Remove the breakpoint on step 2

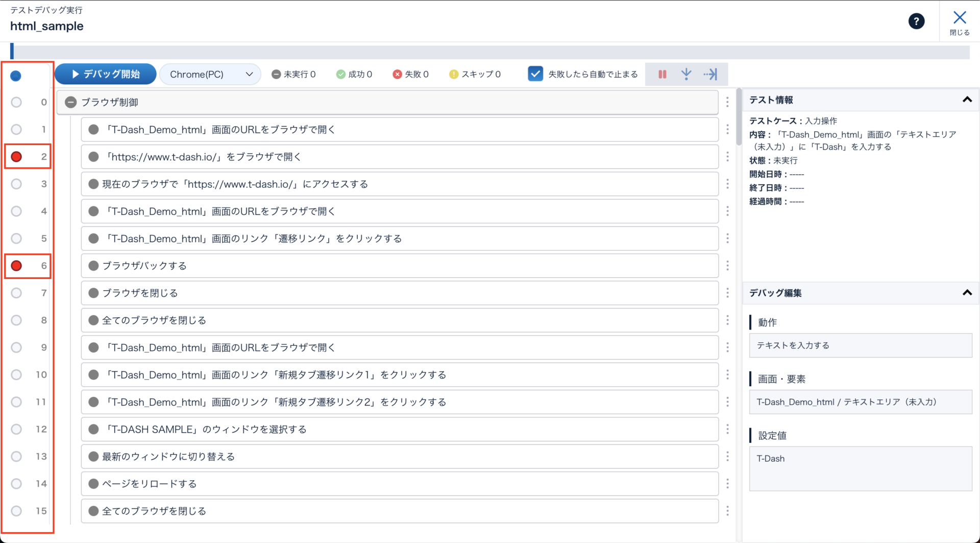coord(16,157)
